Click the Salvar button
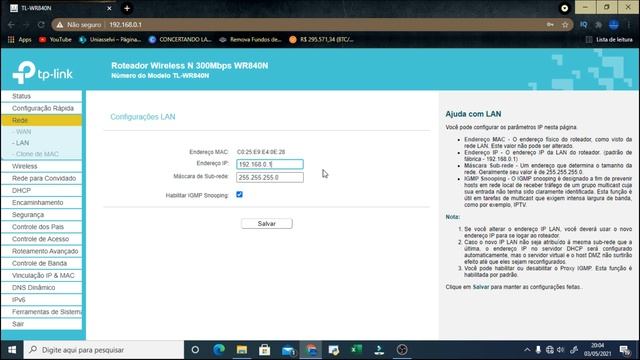This screenshot has height=360, width=640. coord(267,224)
